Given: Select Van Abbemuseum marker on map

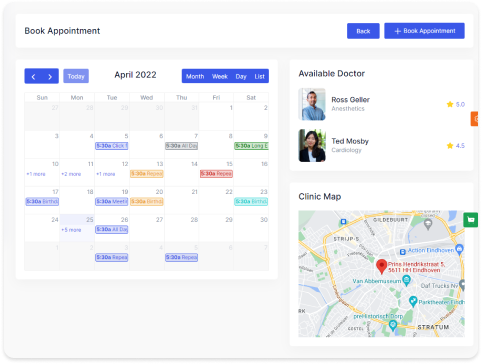Looking at the screenshot, I should [406, 281].
